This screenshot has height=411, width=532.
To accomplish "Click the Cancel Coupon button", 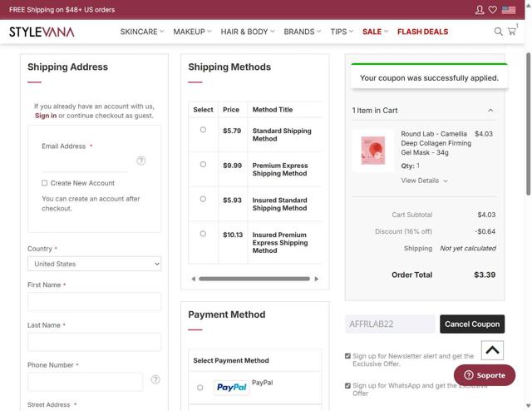I will pos(472,324).
